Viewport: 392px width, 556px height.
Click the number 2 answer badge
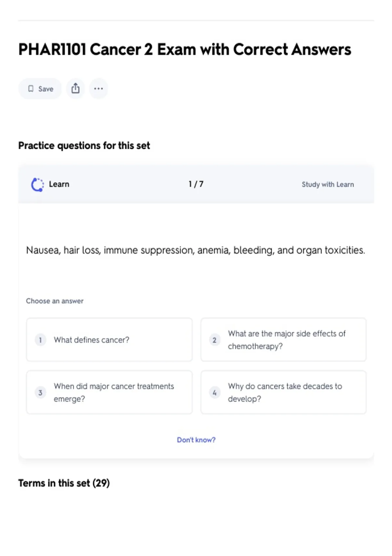click(215, 340)
